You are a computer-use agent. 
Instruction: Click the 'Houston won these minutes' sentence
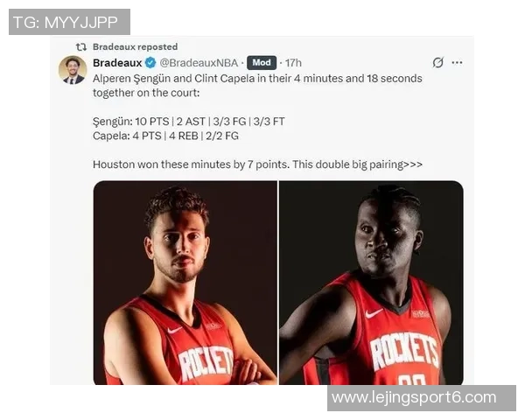(x=257, y=164)
